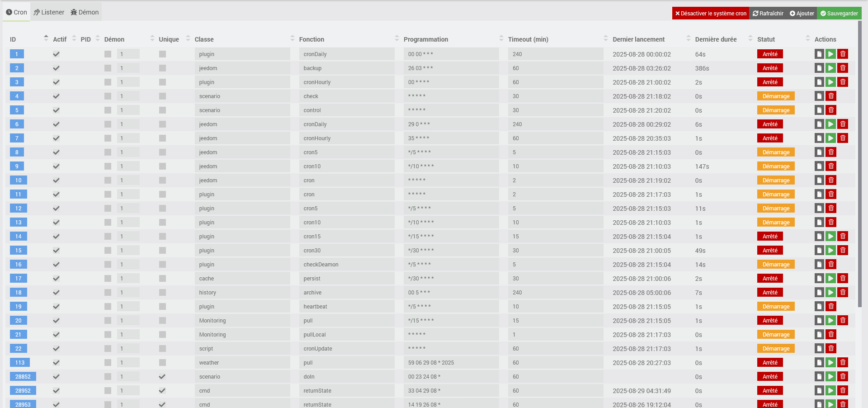
Task: Edit Classe field of row 2 jeedom
Action: tap(242, 68)
